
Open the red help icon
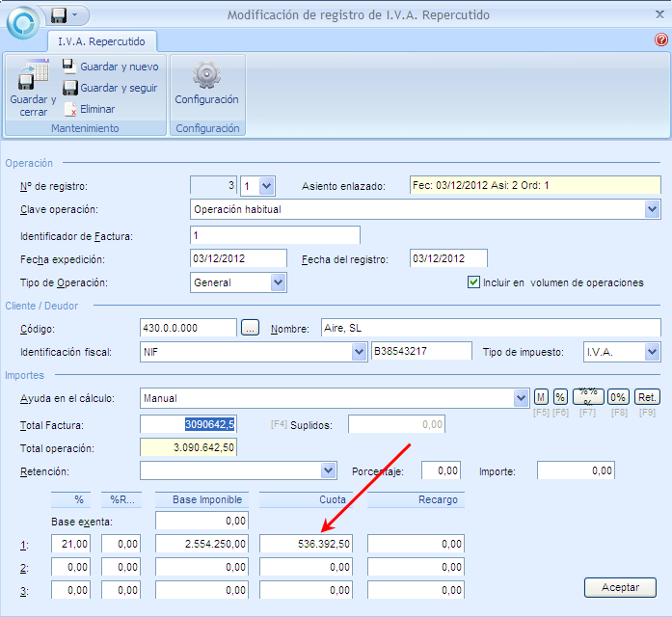coord(661,40)
